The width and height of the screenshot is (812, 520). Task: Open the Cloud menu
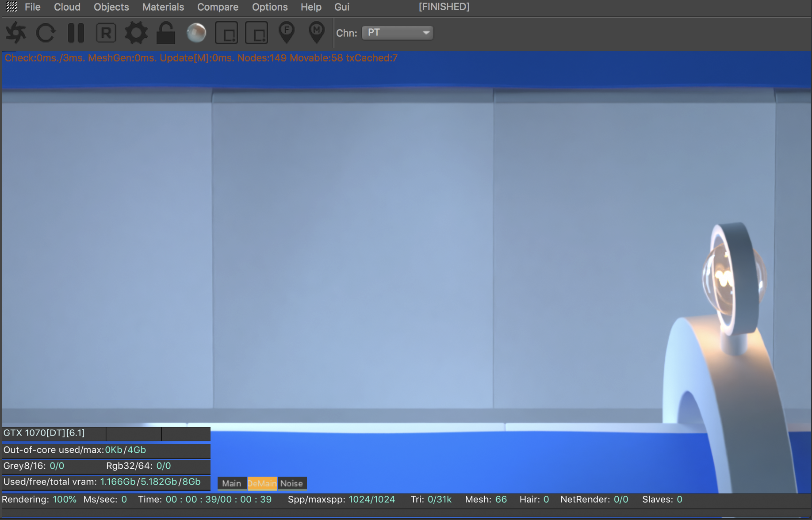67,7
